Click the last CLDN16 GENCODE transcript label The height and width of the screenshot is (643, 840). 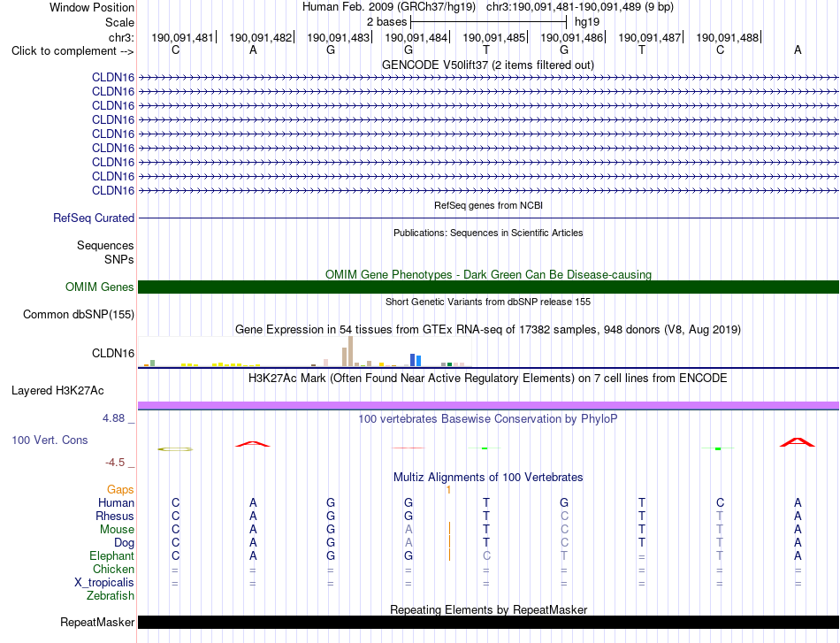coord(113,191)
